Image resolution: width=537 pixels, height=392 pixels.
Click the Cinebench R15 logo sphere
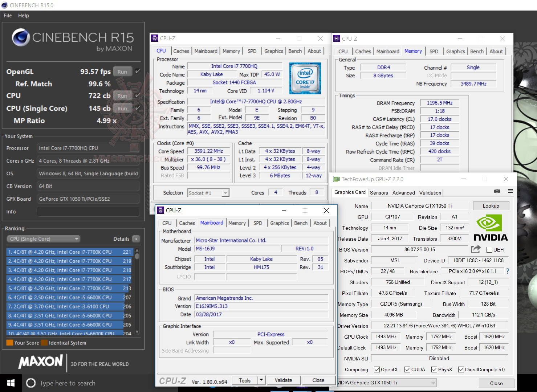point(21,38)
